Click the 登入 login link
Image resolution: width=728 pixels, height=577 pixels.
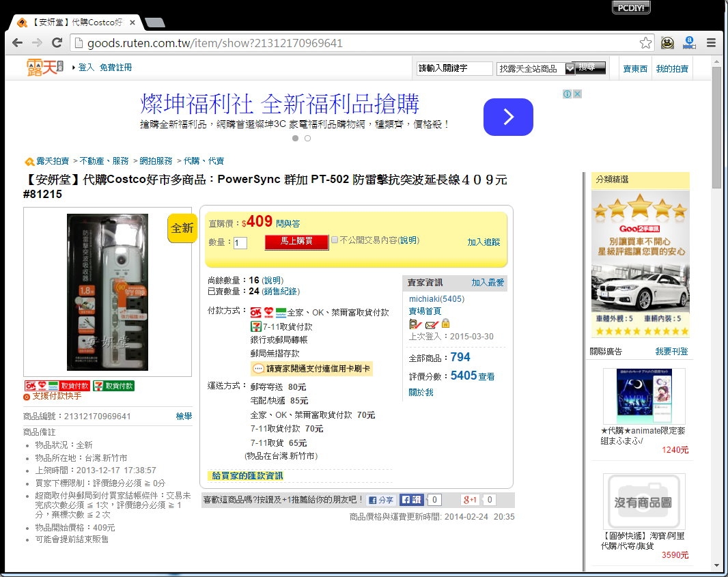(x=86, y=68)
